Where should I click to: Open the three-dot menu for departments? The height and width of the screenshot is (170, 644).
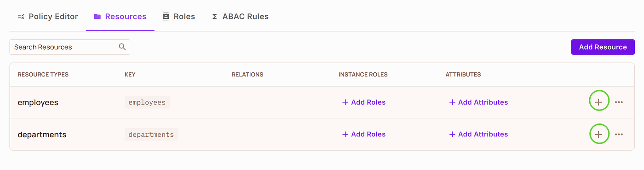click(x=619, y=135)
